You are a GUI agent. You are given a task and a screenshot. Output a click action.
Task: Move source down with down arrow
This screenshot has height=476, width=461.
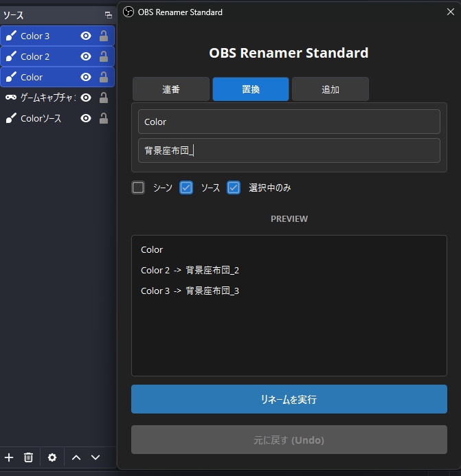(x=95, y=457)
